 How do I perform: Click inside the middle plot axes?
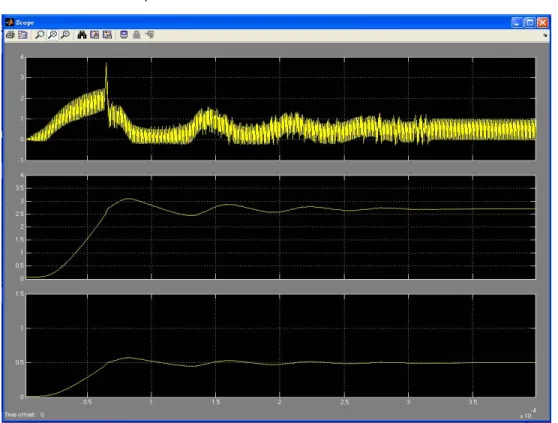click(x=280, y=227)
